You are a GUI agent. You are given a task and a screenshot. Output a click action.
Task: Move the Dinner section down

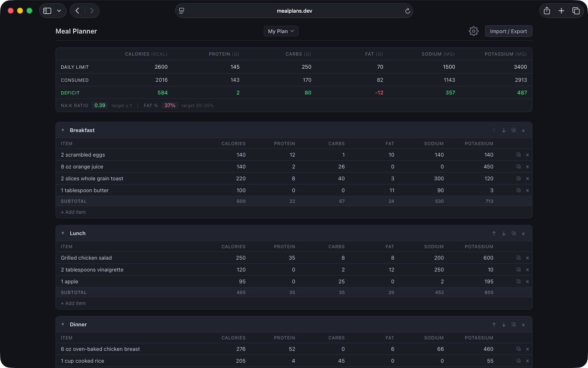pyautogui.click(x=503, y=325)
